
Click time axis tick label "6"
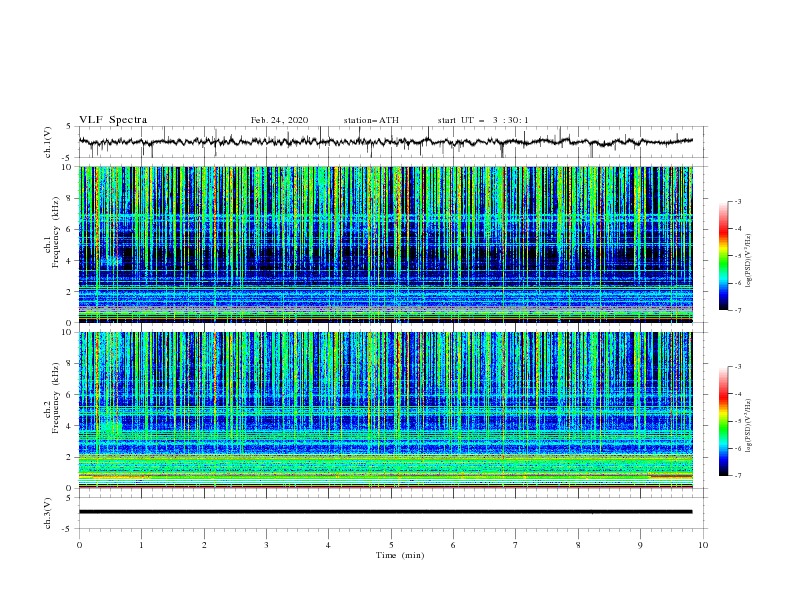(453, 545)
